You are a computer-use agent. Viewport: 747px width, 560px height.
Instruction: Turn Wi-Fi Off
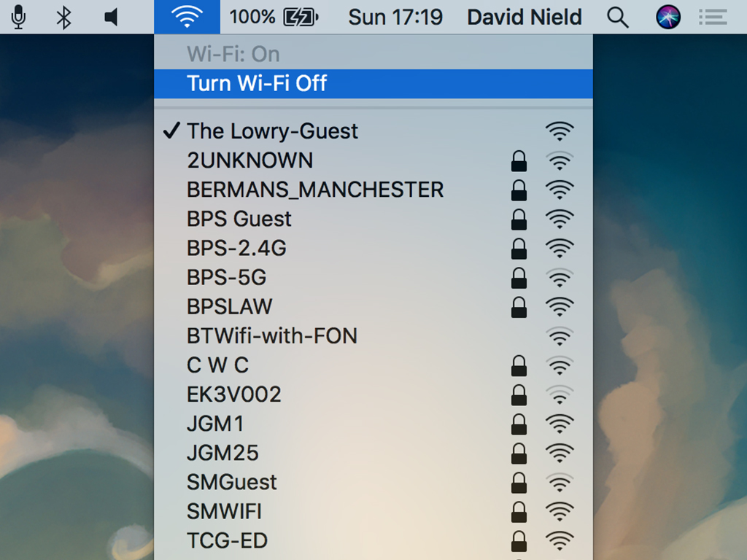coord(373,84)
